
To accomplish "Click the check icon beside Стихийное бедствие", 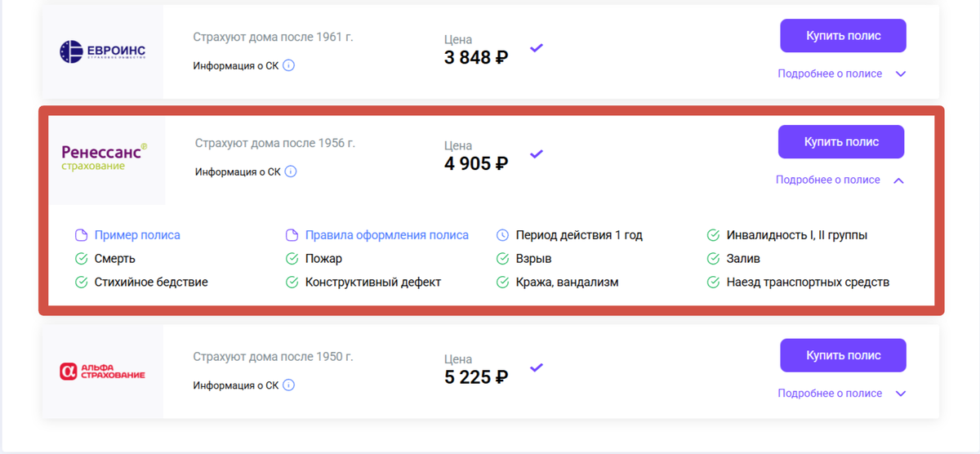I will [81, 283].
